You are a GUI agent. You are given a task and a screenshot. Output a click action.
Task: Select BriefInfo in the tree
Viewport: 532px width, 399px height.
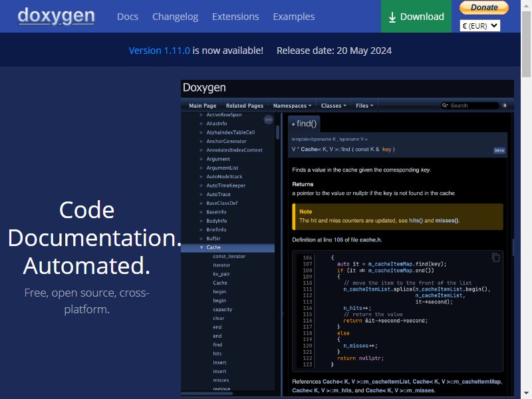(216, 229)
